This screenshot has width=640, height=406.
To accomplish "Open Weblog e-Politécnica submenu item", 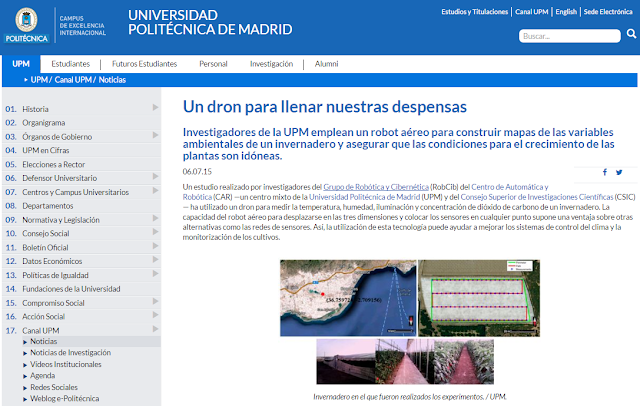I will pos(64,399).
